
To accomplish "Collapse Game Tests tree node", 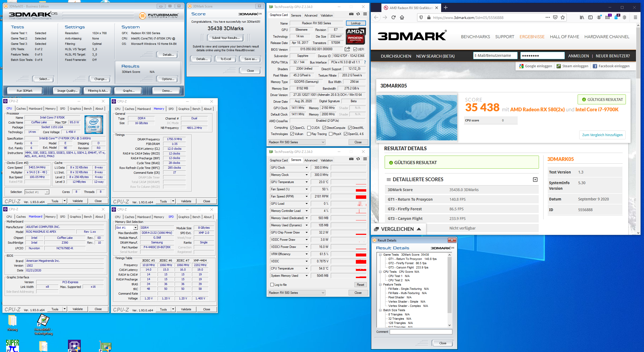I will (380, 255).
